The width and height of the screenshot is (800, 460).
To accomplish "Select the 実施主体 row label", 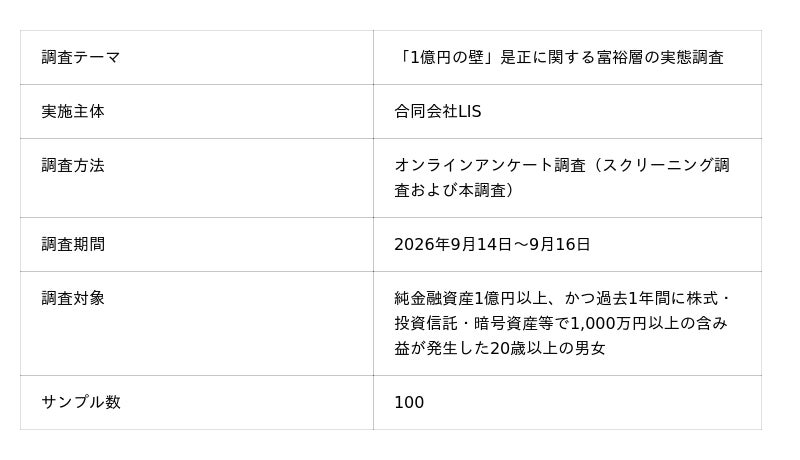I will [x=73, y=111].
